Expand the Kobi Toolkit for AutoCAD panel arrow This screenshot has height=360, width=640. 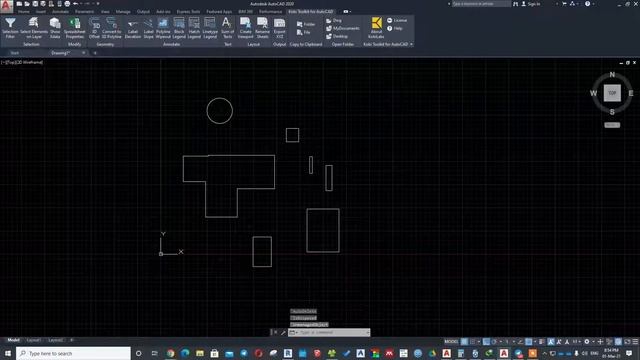pos(411,44)
